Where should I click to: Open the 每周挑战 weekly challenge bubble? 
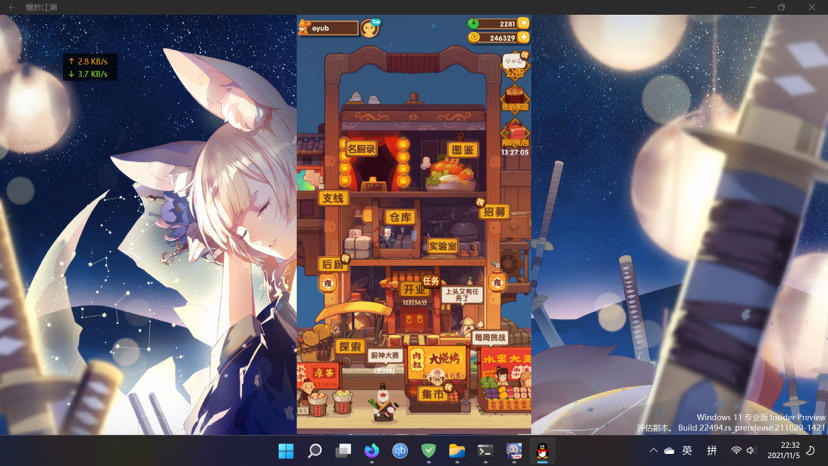(x=490, y=338)
